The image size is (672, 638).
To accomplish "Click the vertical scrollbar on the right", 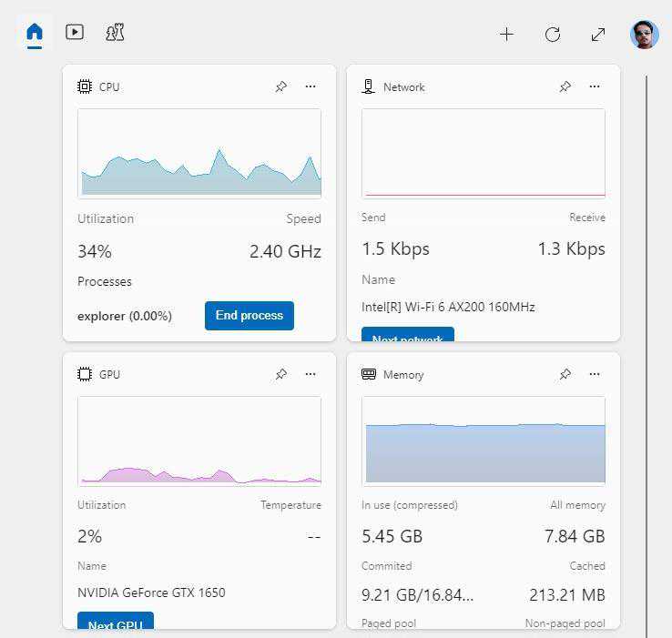I will click(x=647, y=355).
